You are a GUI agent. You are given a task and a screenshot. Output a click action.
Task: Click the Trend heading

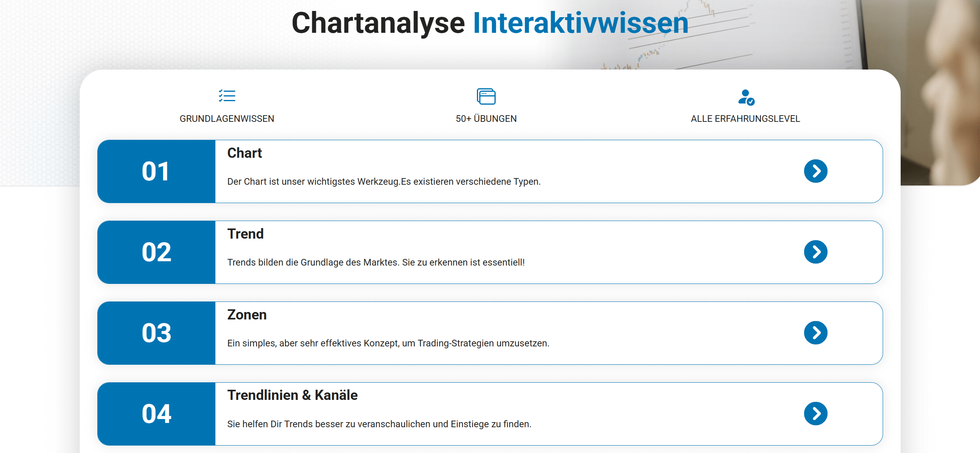click(x=245, y=234)
